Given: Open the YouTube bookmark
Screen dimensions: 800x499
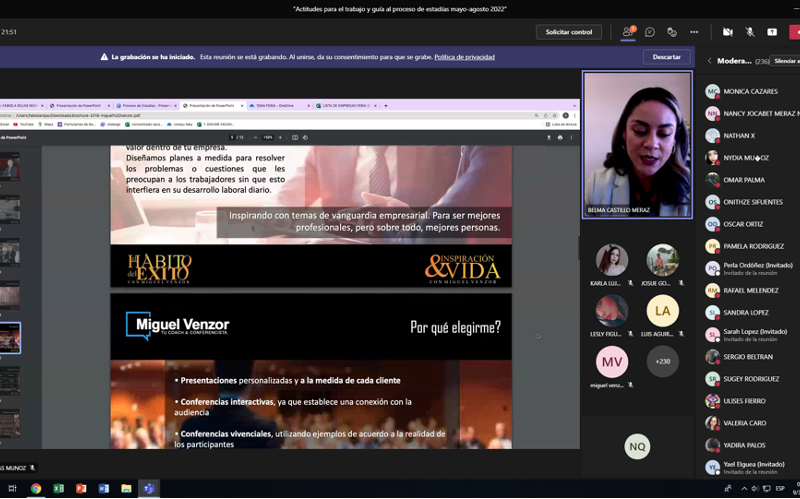Looking at the screenshot, I should pos(23,124).
